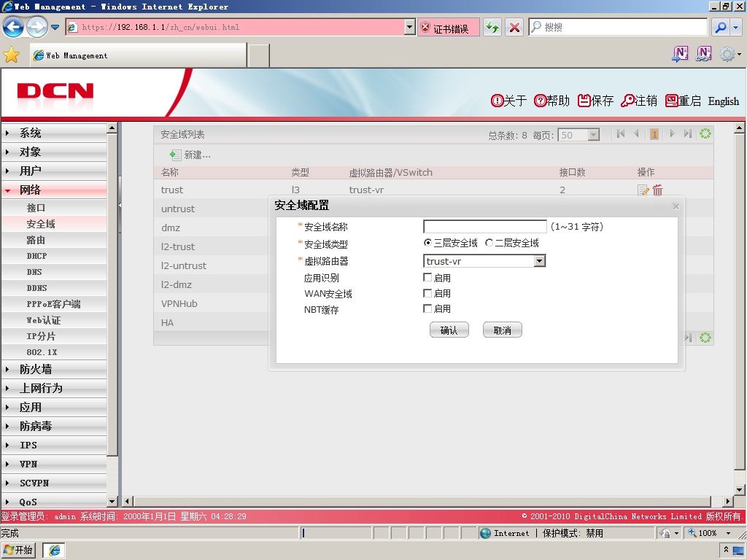Click the top green refresh list icon
Viewport: 747px width, 560px height.
coord(705,134)
